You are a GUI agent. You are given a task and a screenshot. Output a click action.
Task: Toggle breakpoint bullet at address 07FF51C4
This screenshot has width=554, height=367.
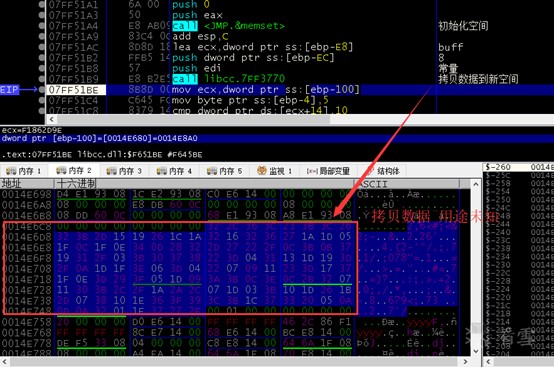[42, 100]
